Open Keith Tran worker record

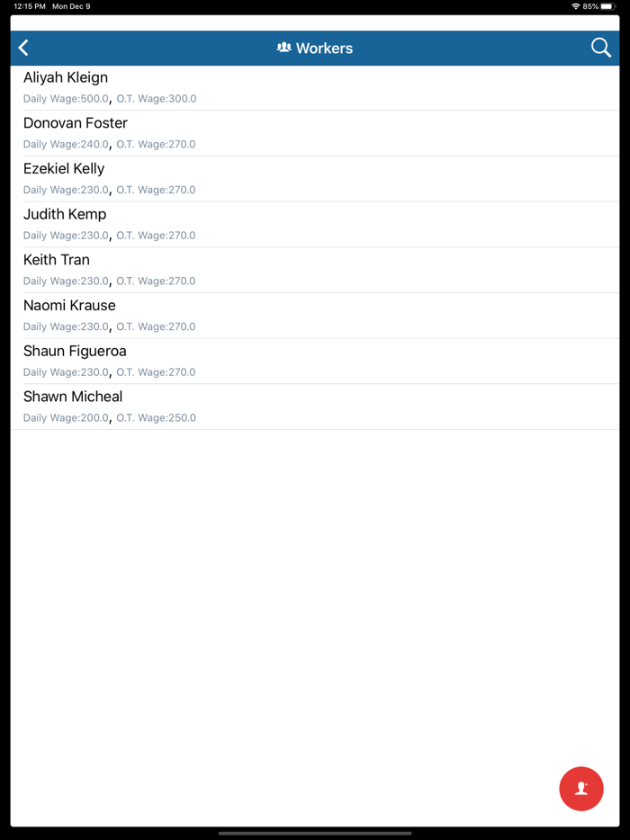pos(315,270)
